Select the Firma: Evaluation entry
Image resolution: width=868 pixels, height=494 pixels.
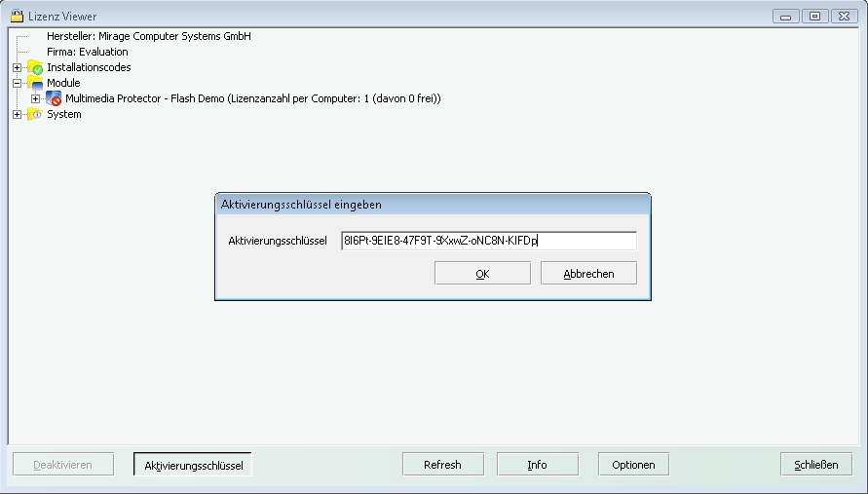tap(87, 52)
